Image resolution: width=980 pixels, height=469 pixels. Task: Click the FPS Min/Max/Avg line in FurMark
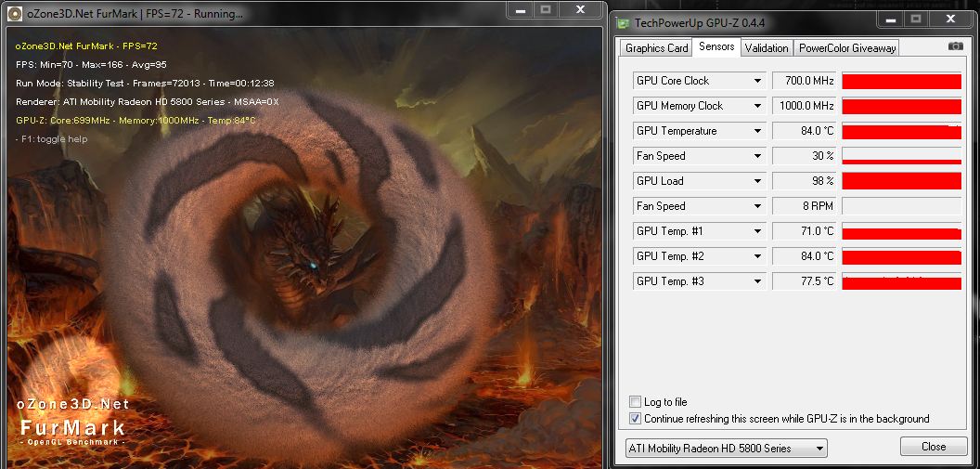[91, 64]
